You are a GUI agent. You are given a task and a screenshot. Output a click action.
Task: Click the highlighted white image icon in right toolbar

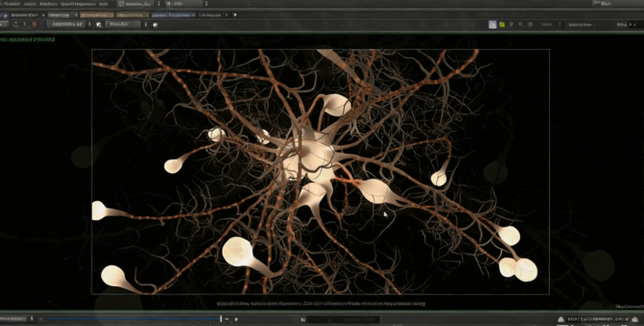[x=492, y=24]
